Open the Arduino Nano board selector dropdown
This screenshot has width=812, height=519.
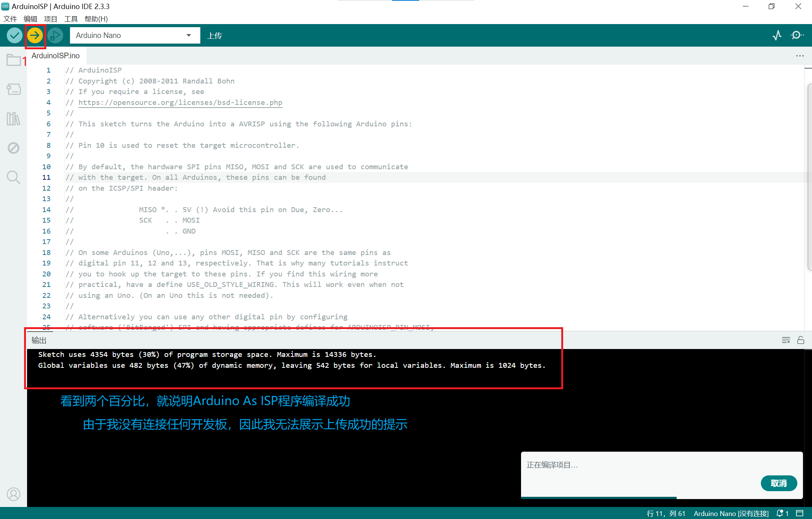point(135,35)
